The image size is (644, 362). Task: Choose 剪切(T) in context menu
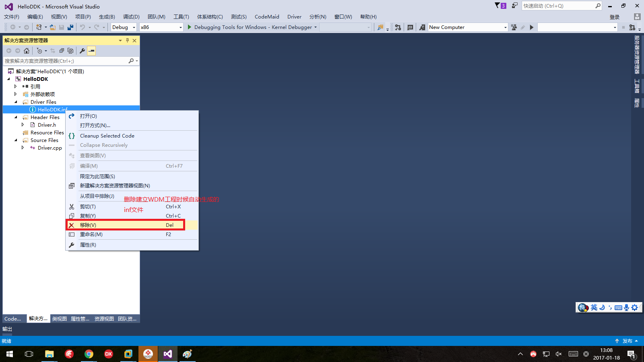click(x=132, y=206)
